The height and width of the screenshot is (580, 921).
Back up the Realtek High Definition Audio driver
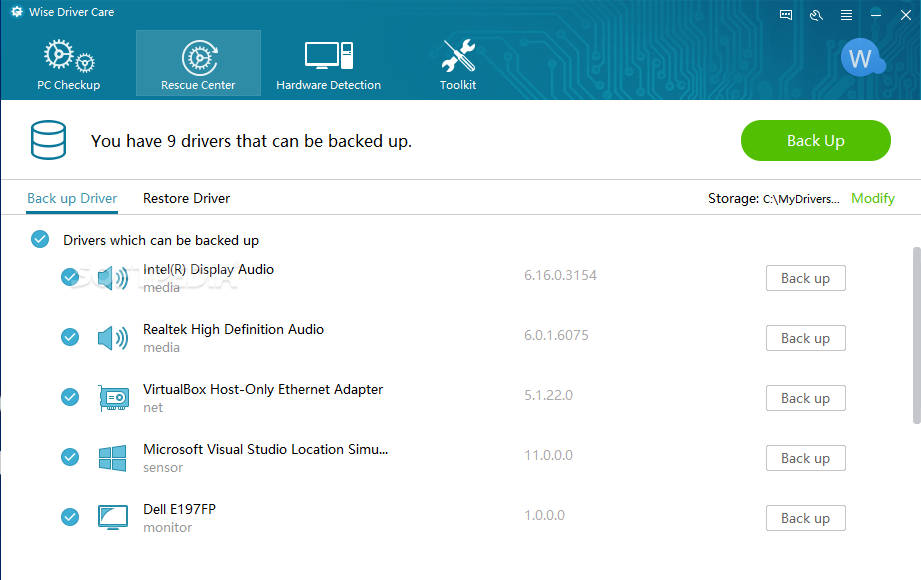pyautogui.click(x=805, y=338)
